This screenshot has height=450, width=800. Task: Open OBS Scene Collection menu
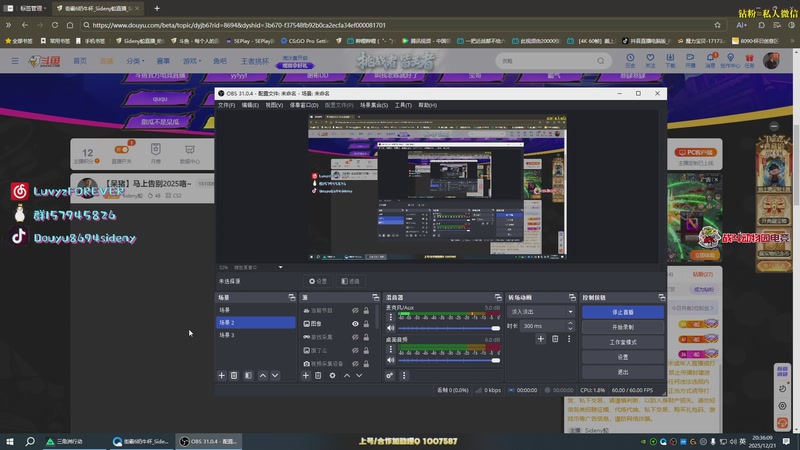[374, 105]
